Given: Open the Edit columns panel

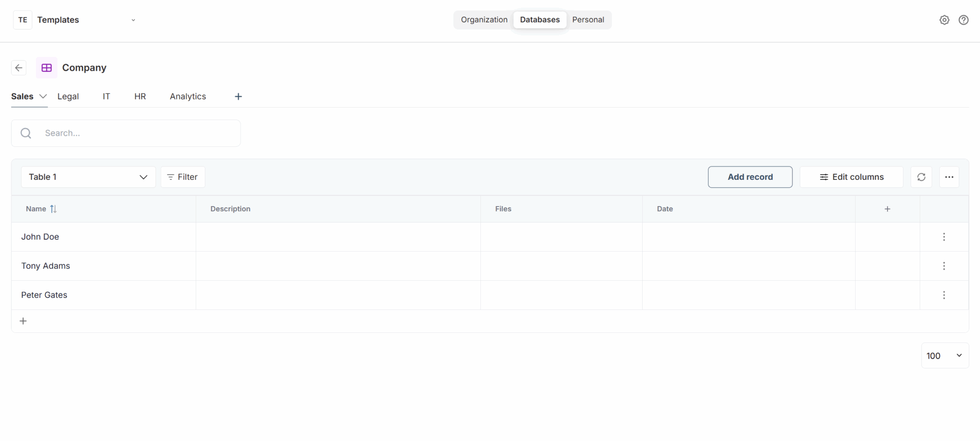Looking at the screenshot, I should tap(851, 177).
